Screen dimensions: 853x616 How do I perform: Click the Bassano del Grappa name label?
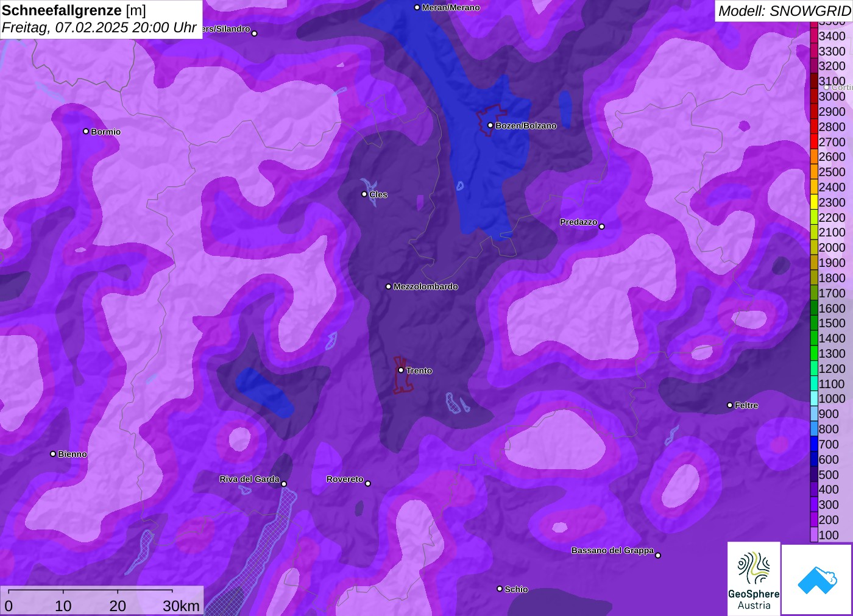[612, 550]
